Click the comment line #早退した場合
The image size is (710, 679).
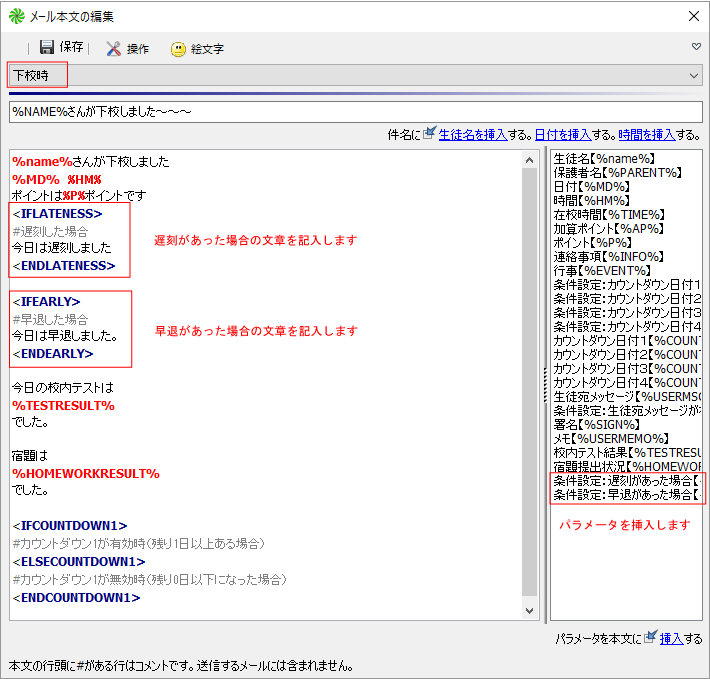click(50, 320)
